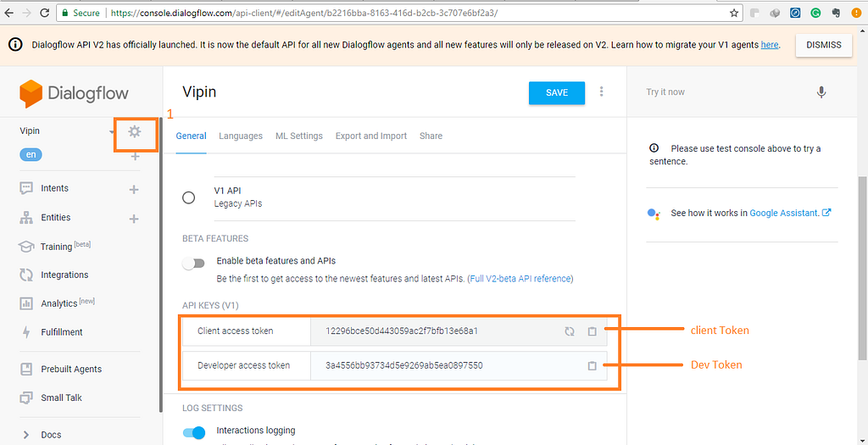Copy the developer access token

click(593, 366)
